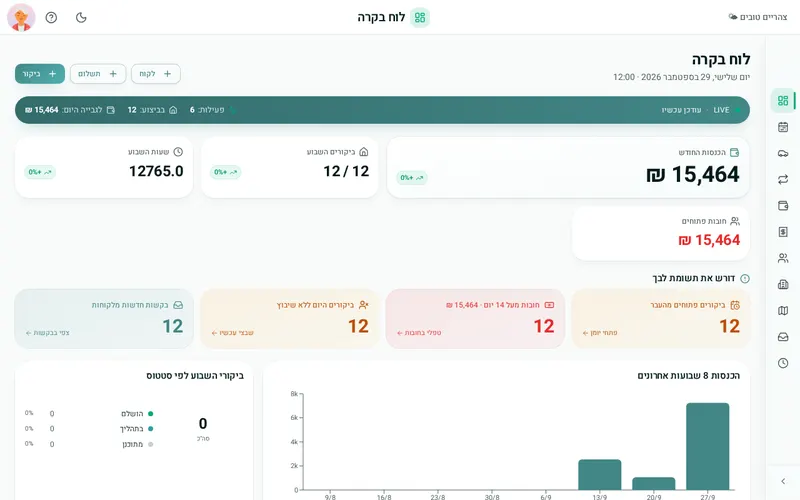Click the 13/9 bar in income chart
Viewport: 800px width, 500px height.
599,474
